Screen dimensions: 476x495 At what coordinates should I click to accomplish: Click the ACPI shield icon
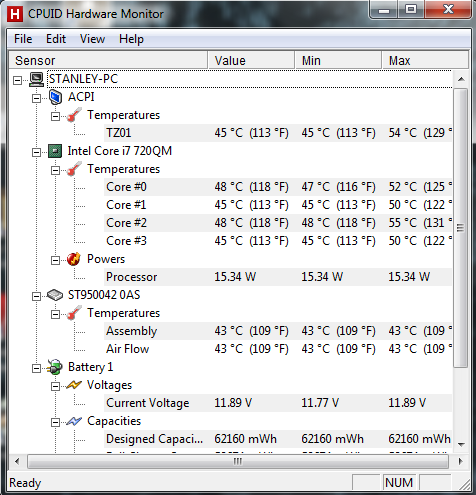55,97
